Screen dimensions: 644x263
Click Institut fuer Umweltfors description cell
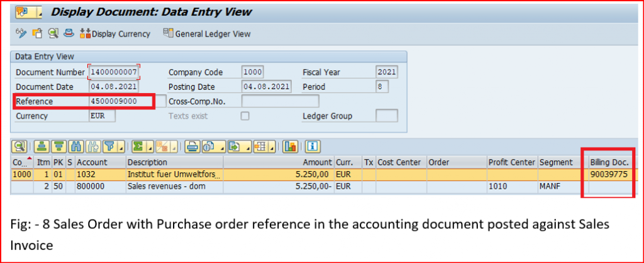coord(175,174)
